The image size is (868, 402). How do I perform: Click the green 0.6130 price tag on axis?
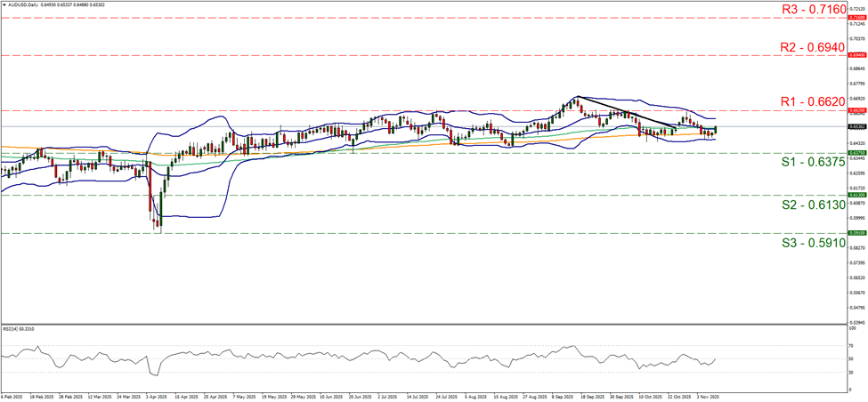[x=856, y=195]
